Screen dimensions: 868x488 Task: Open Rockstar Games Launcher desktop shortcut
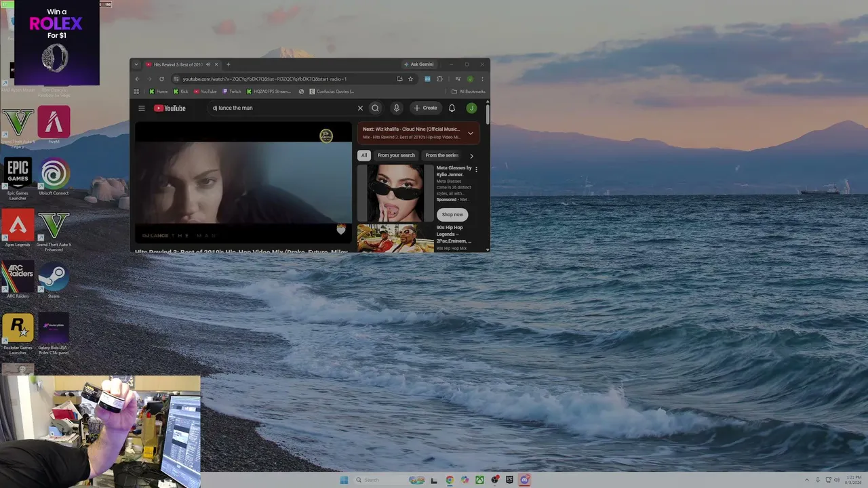[x=18, y=334]
